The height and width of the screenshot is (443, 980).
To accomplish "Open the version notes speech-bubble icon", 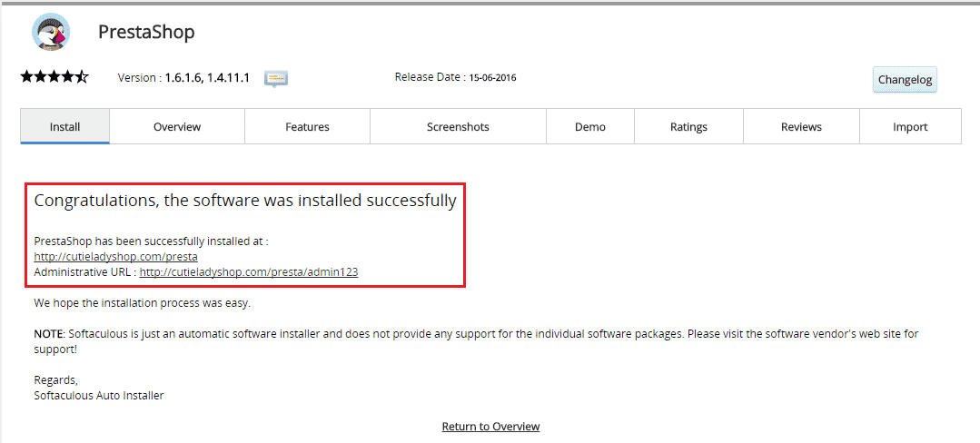I will pos(275,78).
